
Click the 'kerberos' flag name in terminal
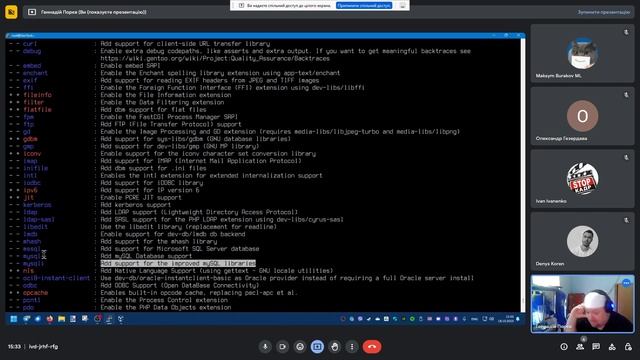point(37,205)
